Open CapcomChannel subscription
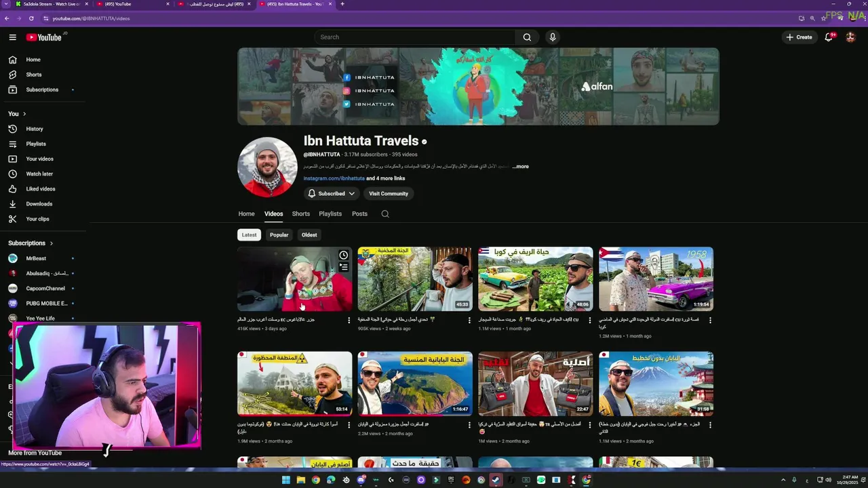 pyautogui.click(x=45, y=288)
